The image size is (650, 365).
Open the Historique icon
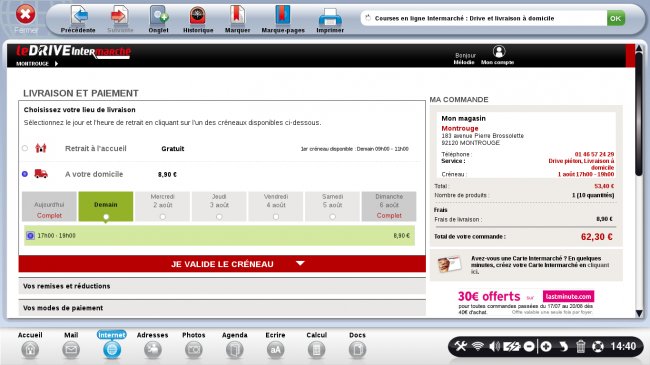click(x=198, y=16)
